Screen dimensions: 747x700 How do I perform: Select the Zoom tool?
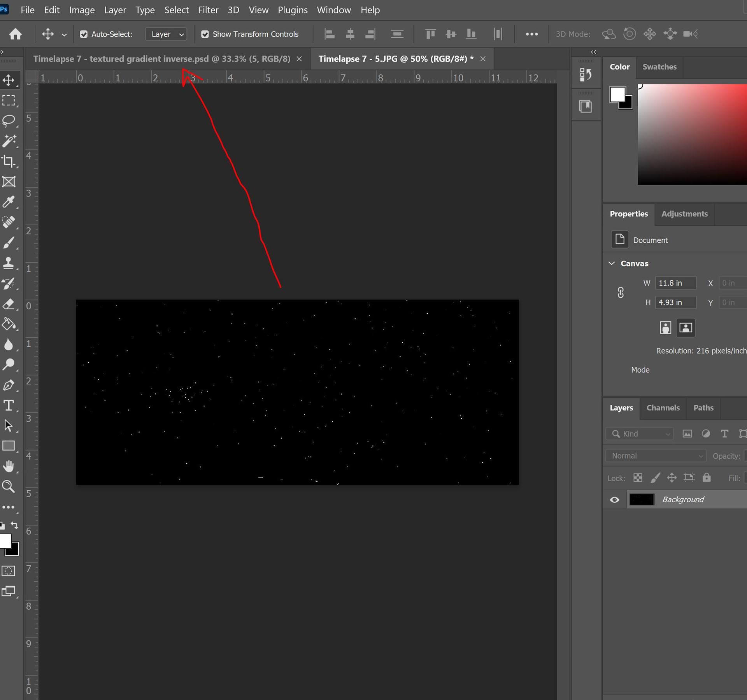point(9,486)
